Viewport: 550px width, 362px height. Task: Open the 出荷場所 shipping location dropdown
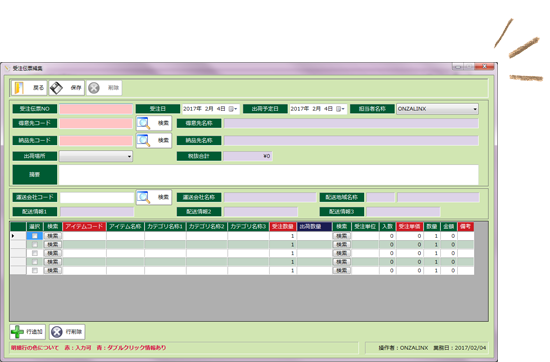(x=129, y=156)
